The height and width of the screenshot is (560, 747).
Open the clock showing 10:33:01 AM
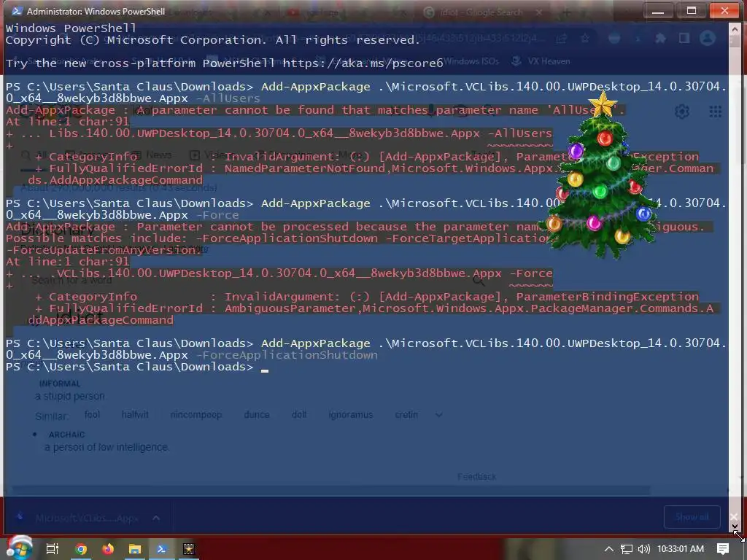[x=681, y=549]
